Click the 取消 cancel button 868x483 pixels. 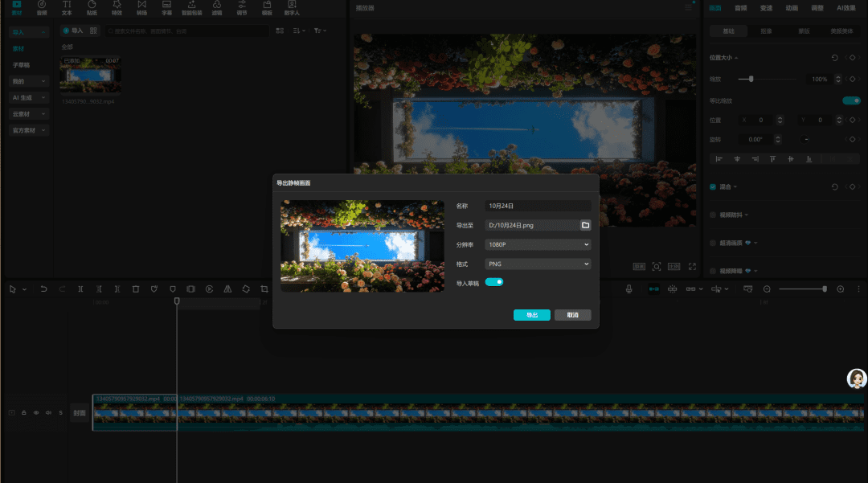coord(572,315)
